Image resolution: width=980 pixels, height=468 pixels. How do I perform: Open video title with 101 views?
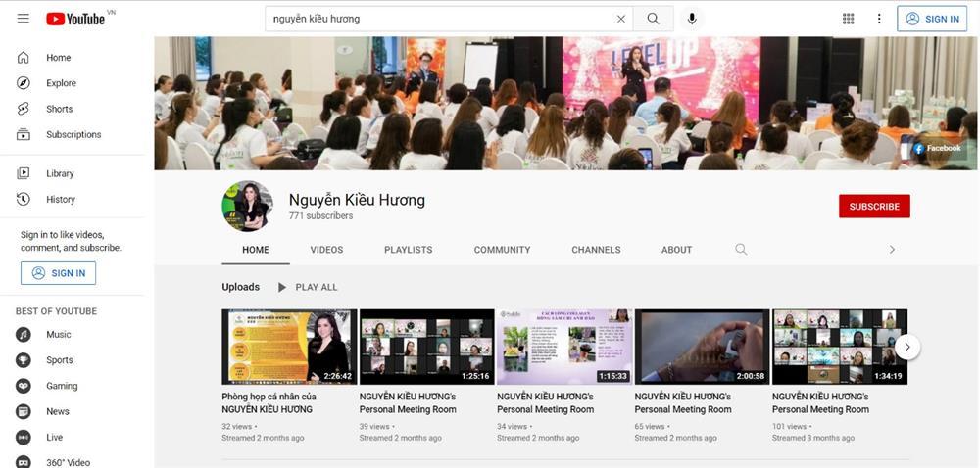(820, 403)
